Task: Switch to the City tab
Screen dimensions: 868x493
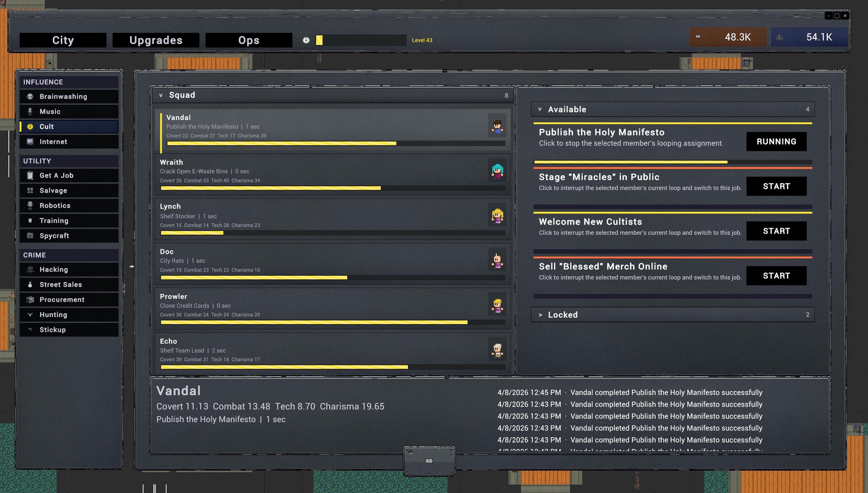Action: click(x=63, y=40)
